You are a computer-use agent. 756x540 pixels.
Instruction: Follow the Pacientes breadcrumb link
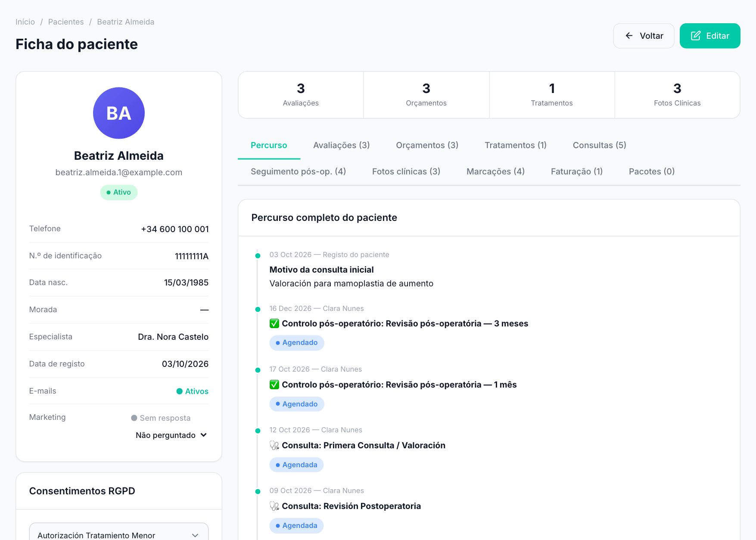66,22
